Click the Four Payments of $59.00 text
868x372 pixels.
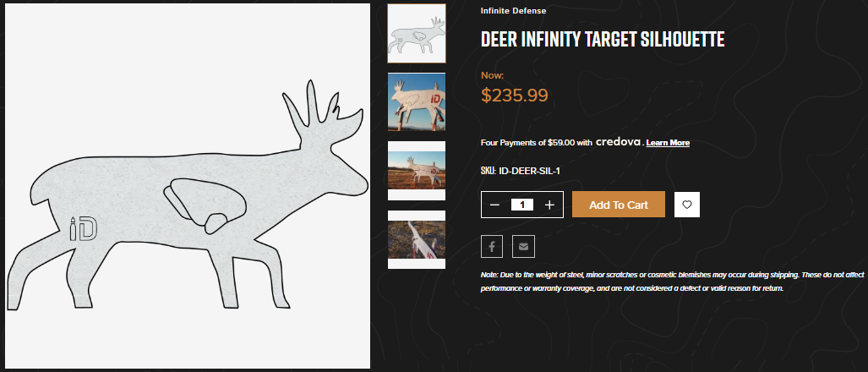[536, 143]
